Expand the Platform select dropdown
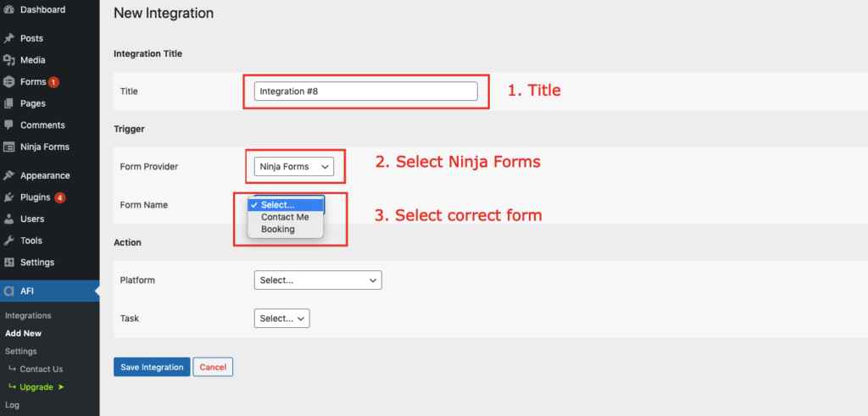The width and height of the screenshot is (868, 416). tap(318, 280)
